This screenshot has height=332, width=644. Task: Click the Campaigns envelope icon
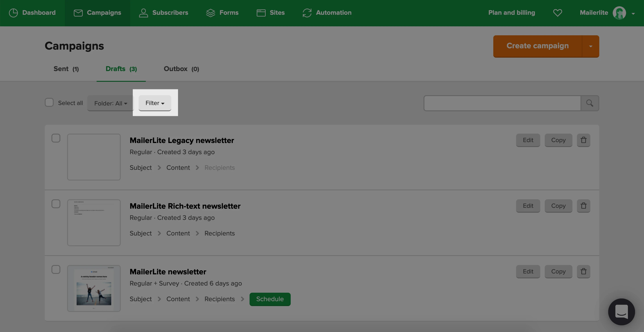78,13
